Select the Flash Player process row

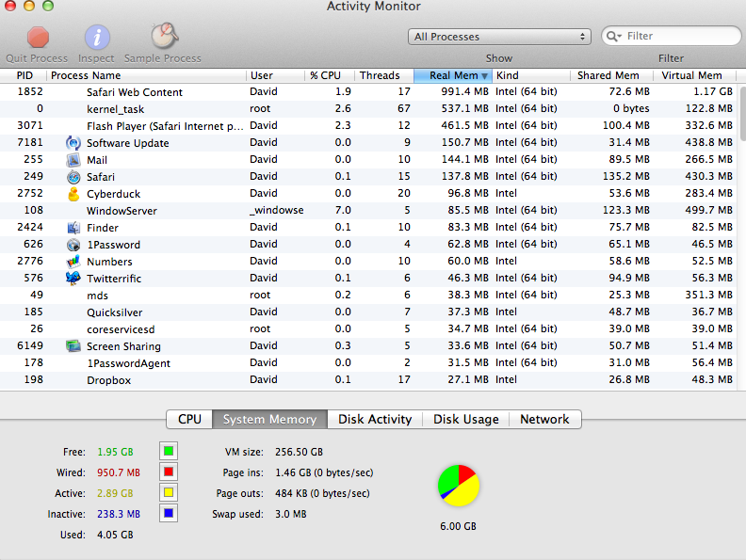(x=368, y=126)
